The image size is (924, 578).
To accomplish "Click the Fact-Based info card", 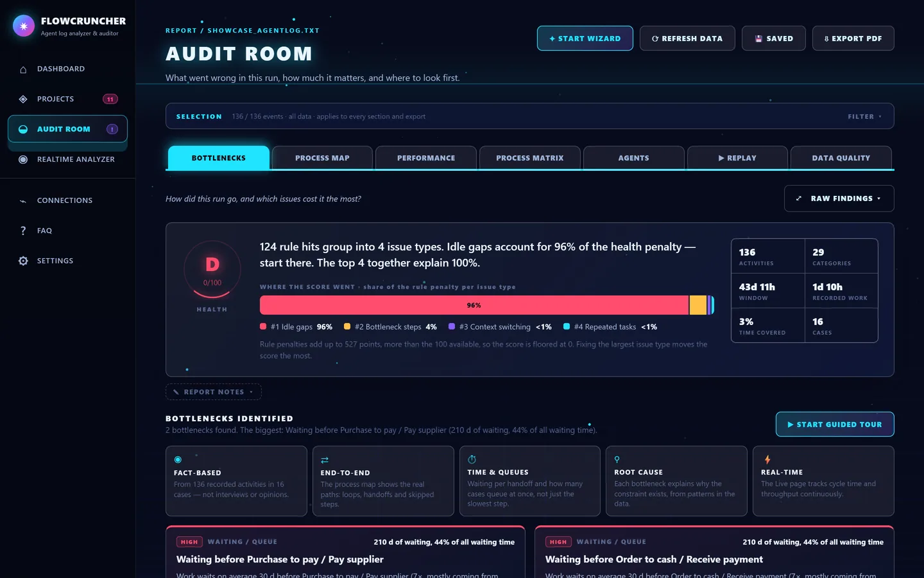I will (236, 481).
